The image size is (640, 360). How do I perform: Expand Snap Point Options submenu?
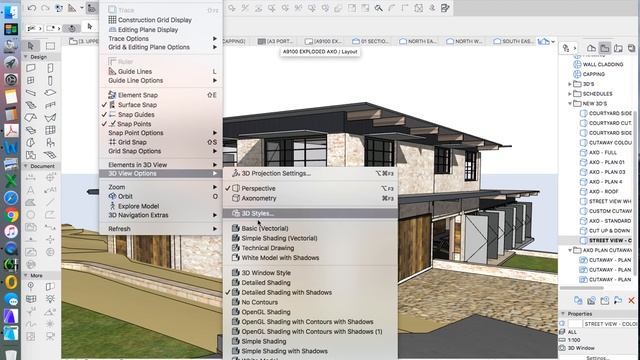point(161,133)
